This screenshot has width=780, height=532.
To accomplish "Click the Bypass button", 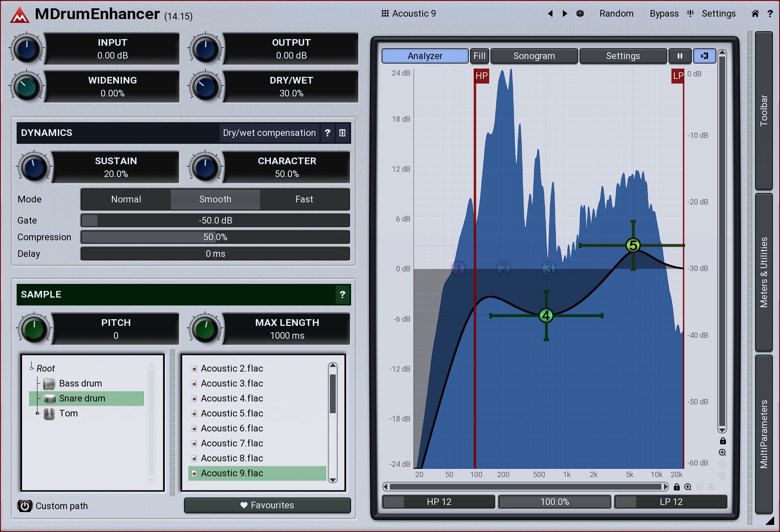I will [x=664, y=14].
